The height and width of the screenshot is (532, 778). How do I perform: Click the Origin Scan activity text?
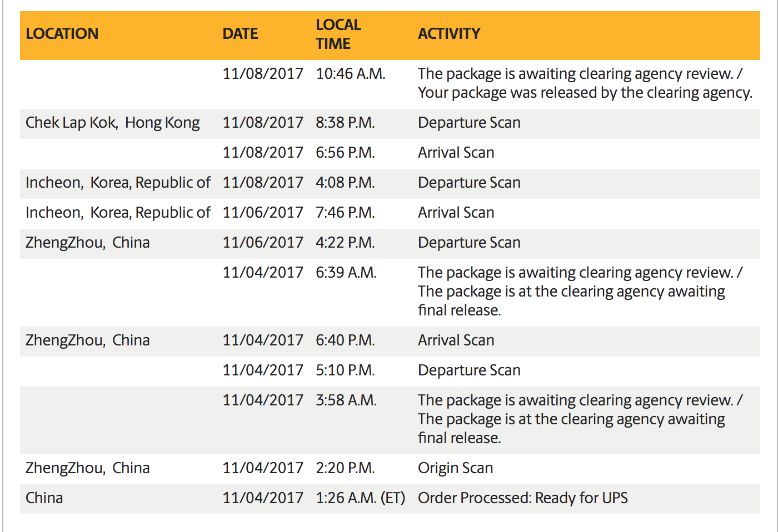[455, 468]
